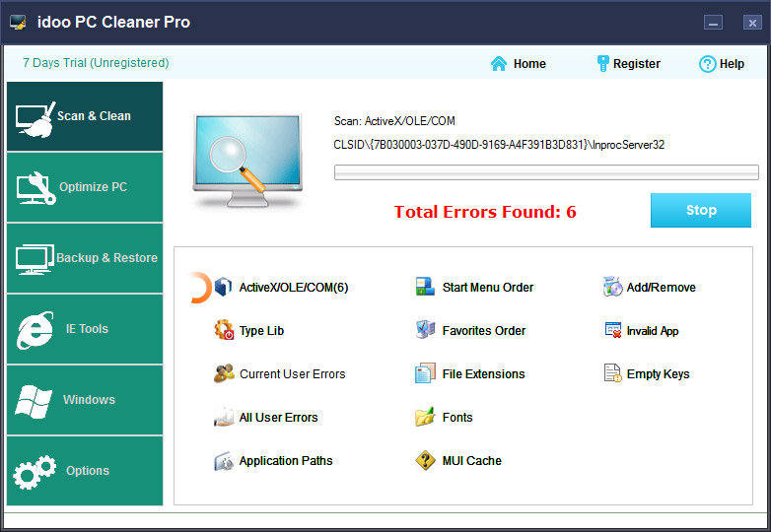
Task: Open Backup & Restore section
Action: (85, 258)
